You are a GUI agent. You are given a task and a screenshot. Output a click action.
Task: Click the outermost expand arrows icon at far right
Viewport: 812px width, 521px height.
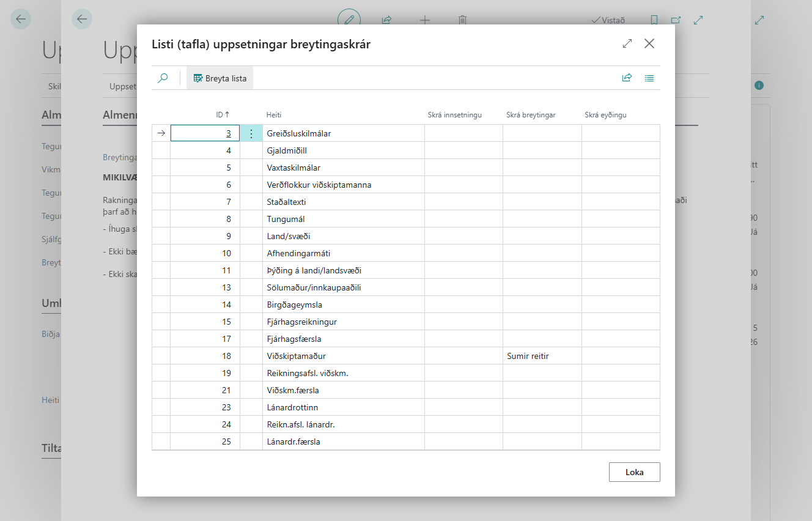[759, 20]
